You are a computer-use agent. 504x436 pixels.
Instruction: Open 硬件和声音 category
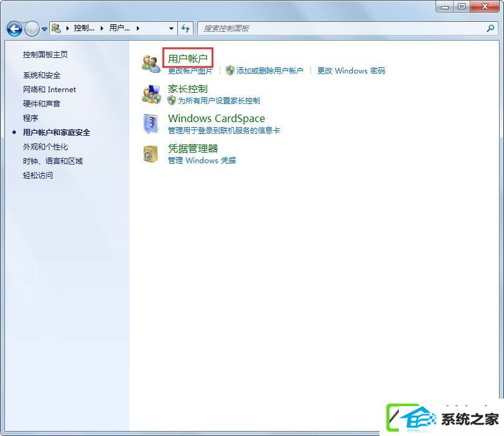tap(42, 103)
